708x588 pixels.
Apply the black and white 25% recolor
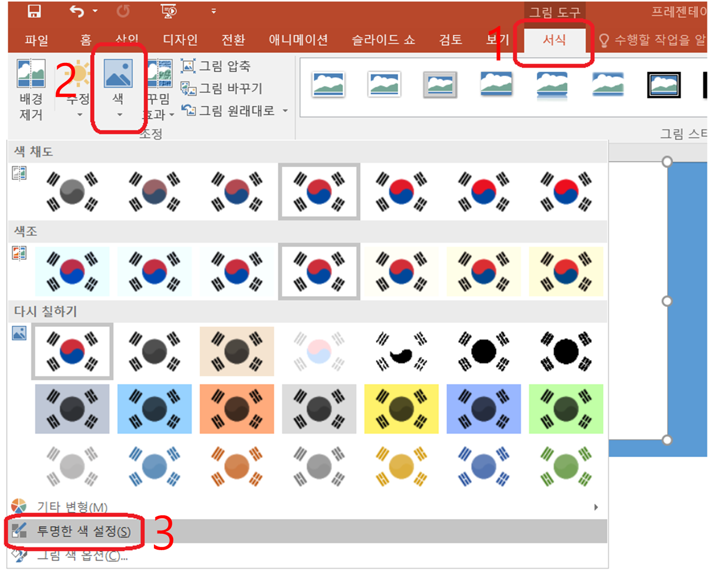click(x=401, y=351)
